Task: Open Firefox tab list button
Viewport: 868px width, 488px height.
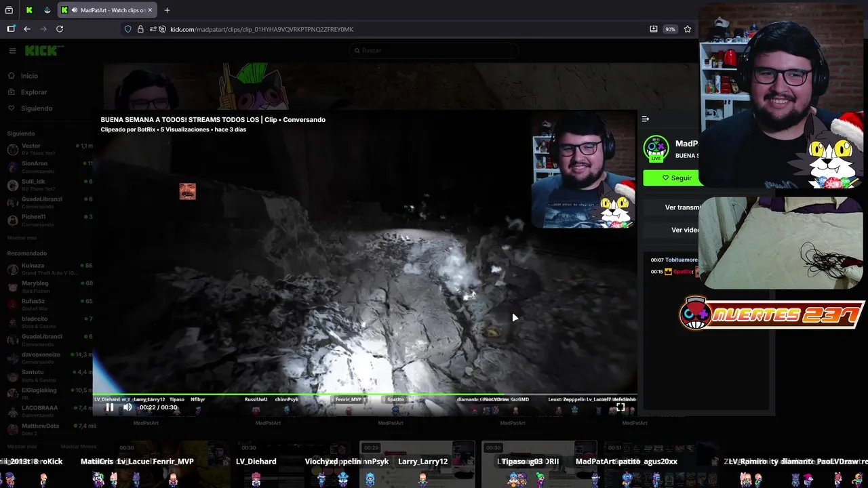Action: point(9,10)
